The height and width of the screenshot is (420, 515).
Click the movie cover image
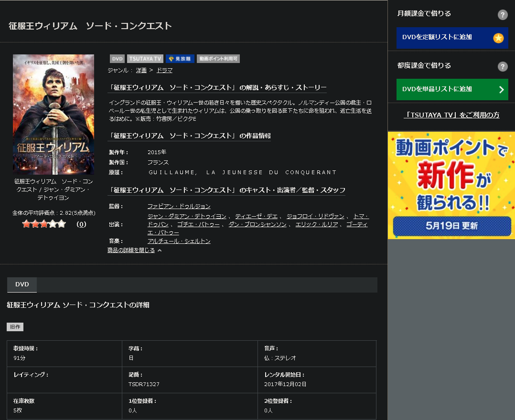tap(54, 115)
